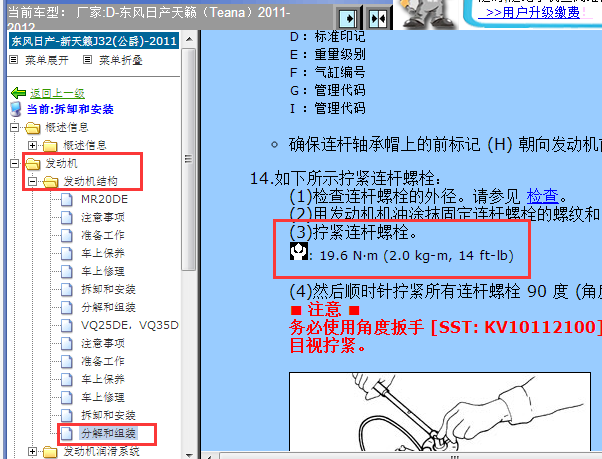Click the 发动机 folder icon
Viewport: 602px width, 459px height.
coord(33,164)
